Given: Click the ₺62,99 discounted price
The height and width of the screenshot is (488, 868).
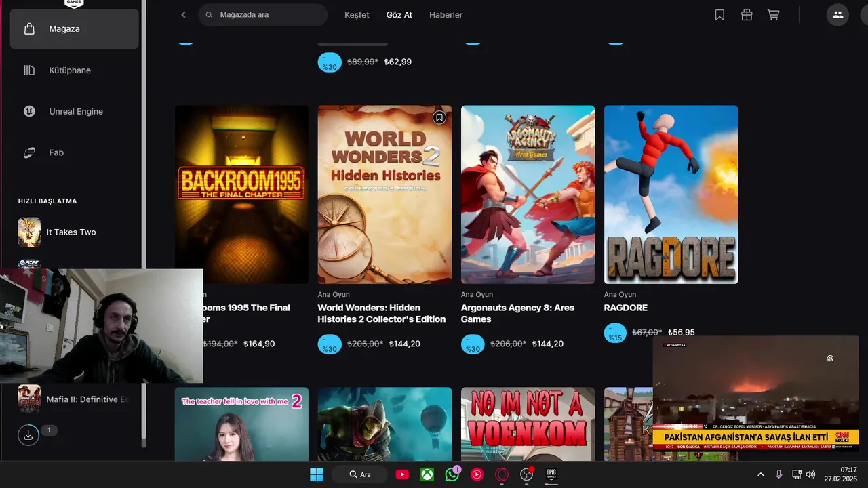Looking at the screenshot, I should tap(398, 62).
